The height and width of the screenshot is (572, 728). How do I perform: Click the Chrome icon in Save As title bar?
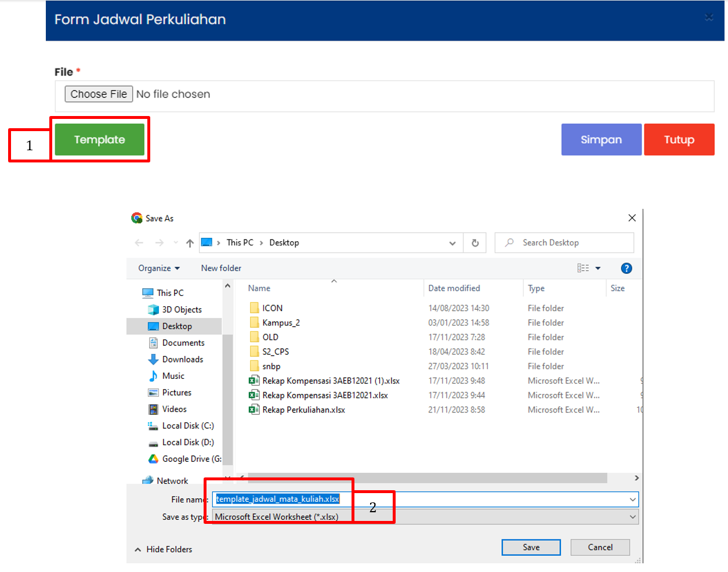[x=137, y=218]
